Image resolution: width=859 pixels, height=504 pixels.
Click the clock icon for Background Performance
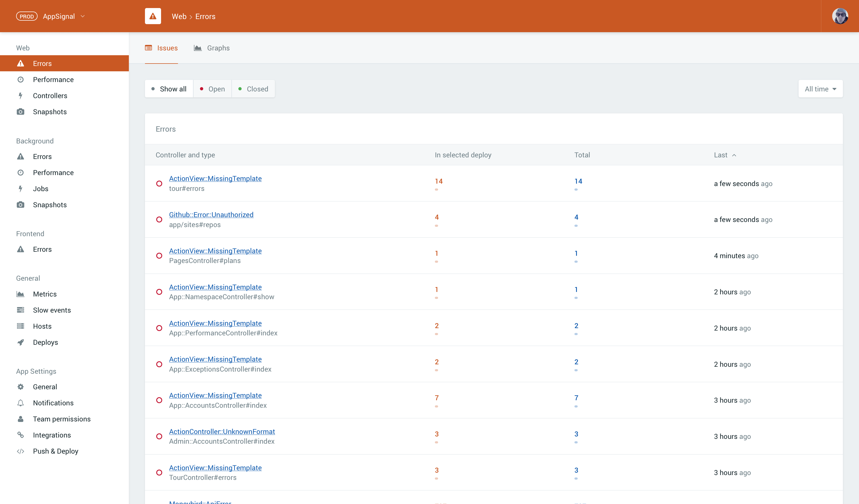coord(20,173)
